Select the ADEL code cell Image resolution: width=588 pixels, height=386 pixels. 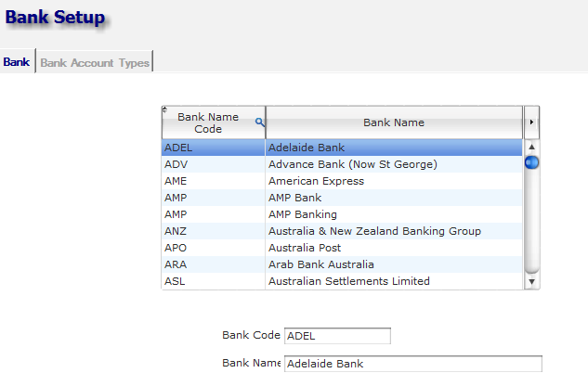214,148
